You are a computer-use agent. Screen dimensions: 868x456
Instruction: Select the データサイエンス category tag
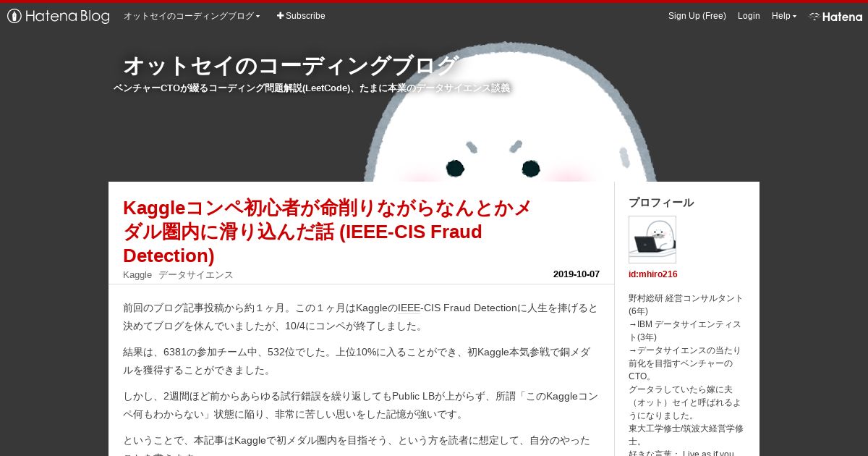pyautogui.click(x=196, y=275)
